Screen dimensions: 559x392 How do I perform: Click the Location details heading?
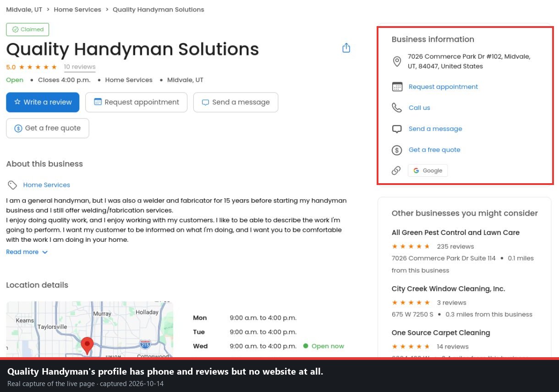37,285
